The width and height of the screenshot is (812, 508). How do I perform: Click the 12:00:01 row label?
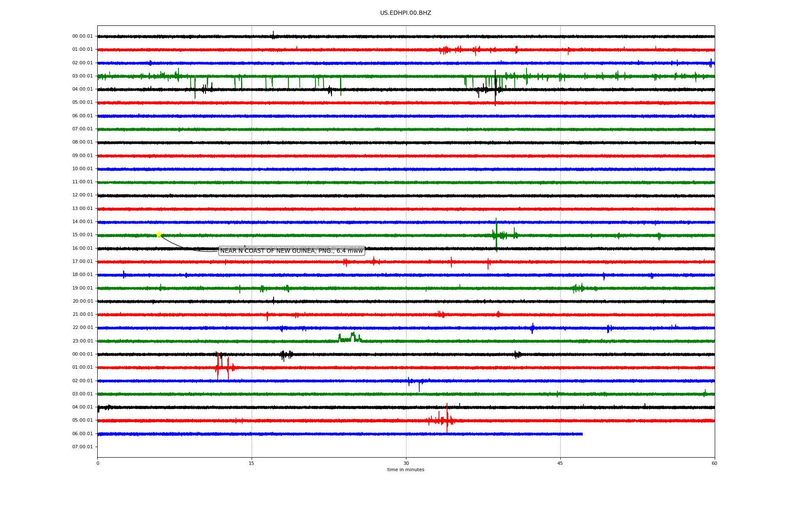click(82, 195)
